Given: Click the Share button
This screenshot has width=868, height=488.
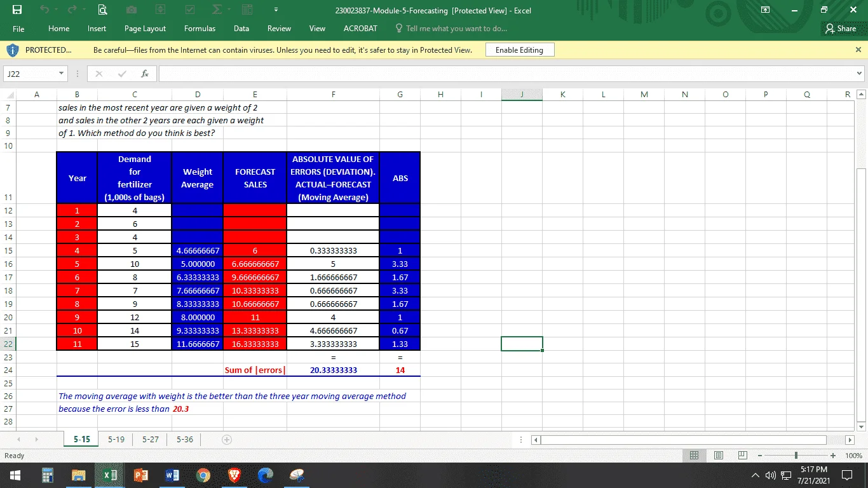Looking at the screenshot, I should pos(841,29).
